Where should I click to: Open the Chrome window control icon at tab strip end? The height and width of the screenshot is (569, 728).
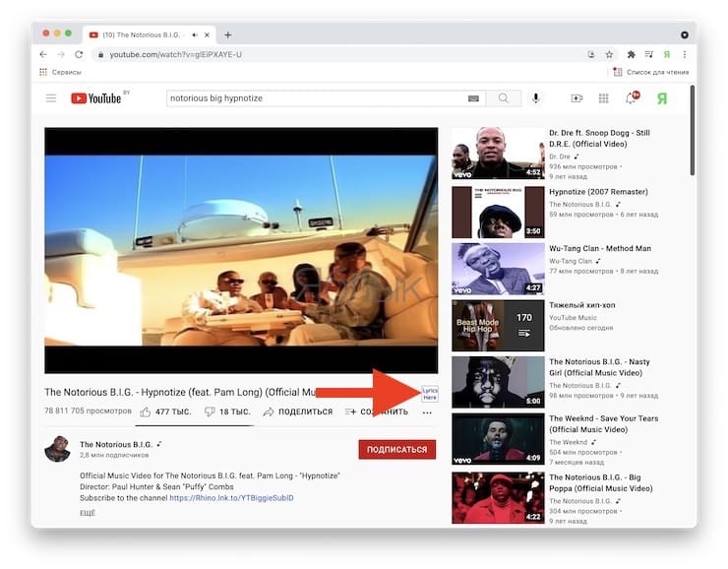tap(685, 34)
